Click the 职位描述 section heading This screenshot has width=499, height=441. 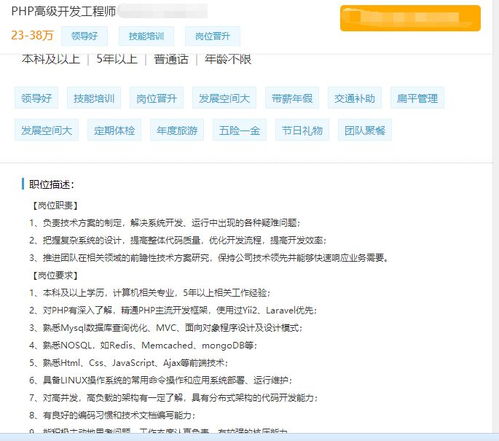click(x=51, y=184)
